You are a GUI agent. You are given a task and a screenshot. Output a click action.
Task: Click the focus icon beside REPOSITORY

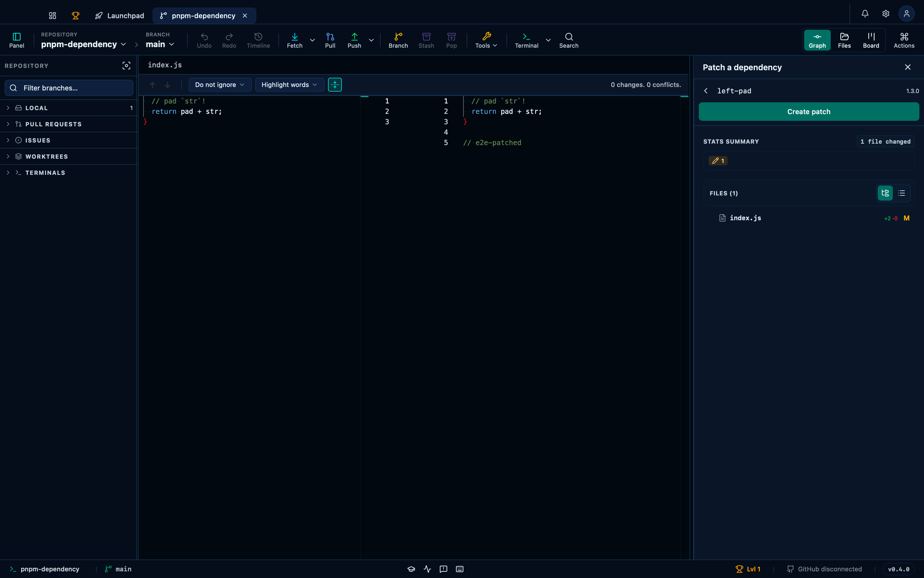126,66
